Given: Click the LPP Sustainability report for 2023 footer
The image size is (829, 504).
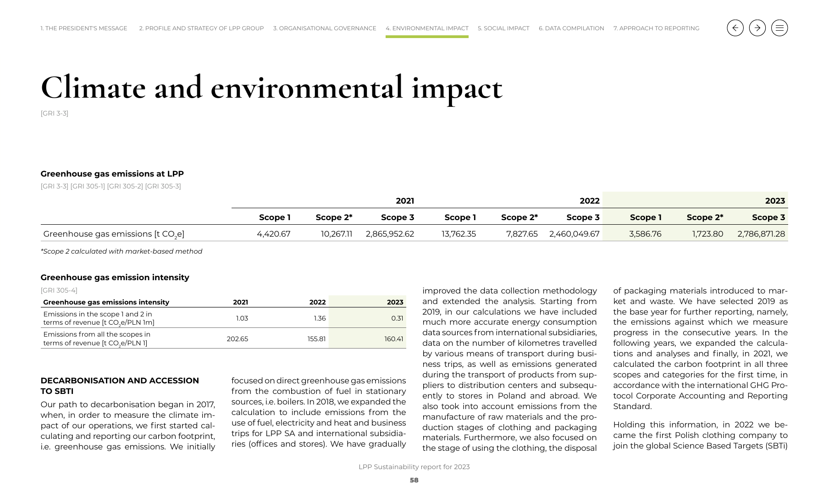Looking at the screenshot, I should point(414,467).
